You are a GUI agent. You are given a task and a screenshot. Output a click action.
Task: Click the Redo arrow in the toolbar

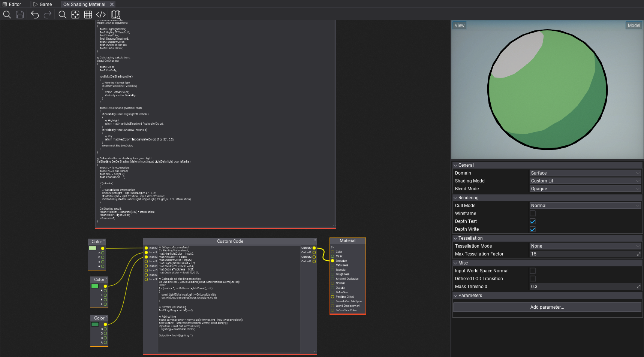(x=48, y=15)
